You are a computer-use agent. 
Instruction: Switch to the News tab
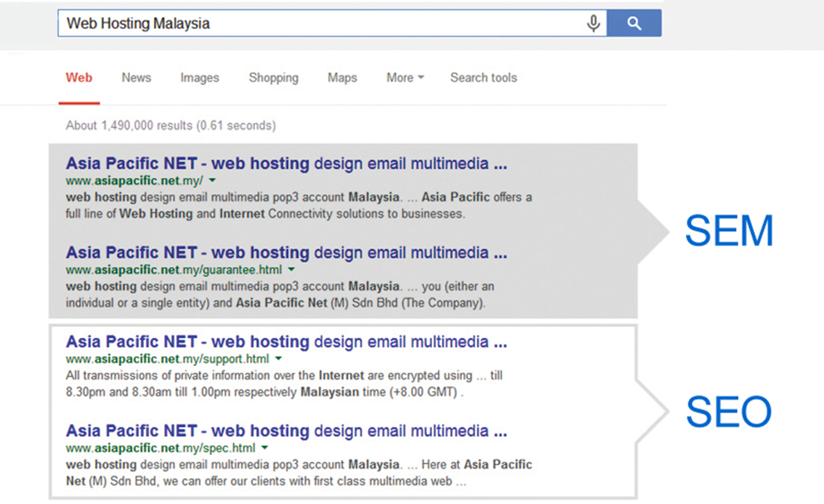point(137,77)
